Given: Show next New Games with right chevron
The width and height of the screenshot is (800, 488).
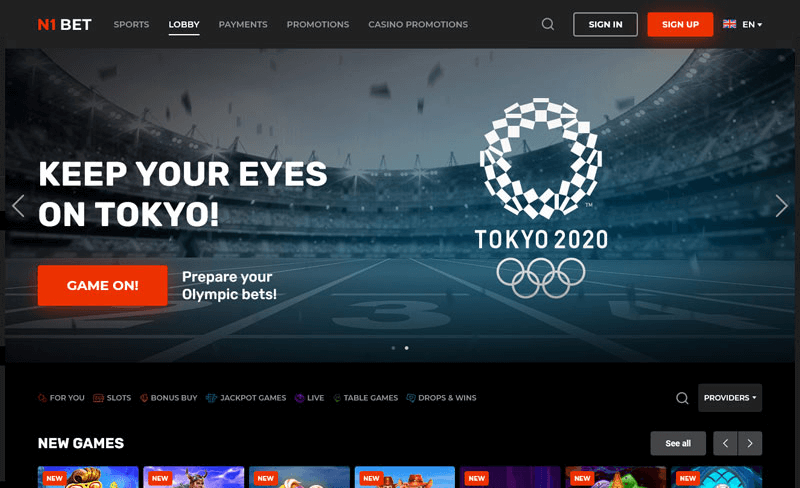Looking at the screenshot, I should point(750,443).
